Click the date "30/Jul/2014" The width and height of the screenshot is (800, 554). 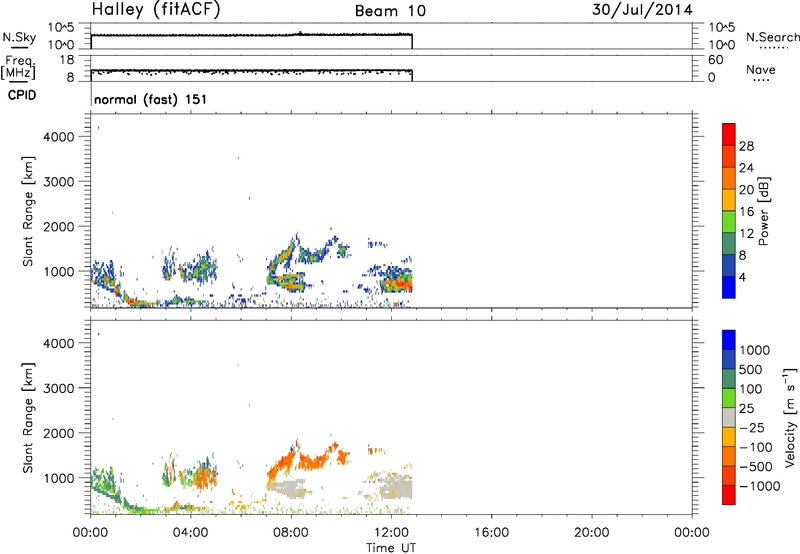[642, 10]
